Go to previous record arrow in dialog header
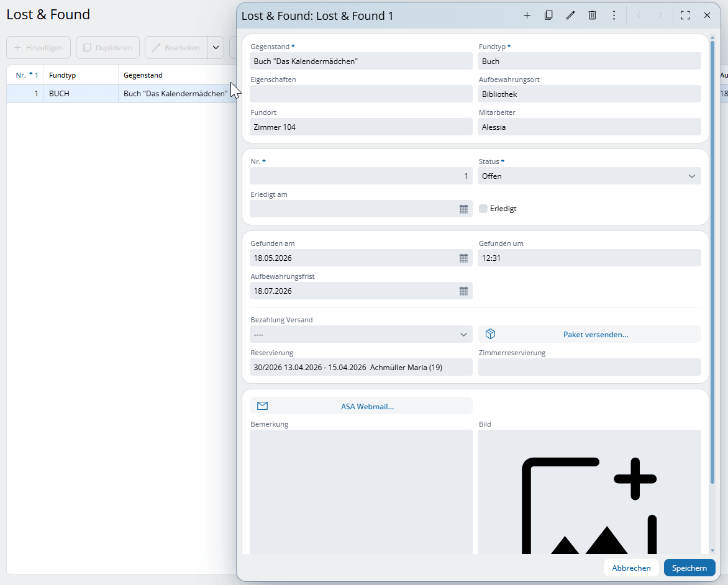 [x=639, y=16]
